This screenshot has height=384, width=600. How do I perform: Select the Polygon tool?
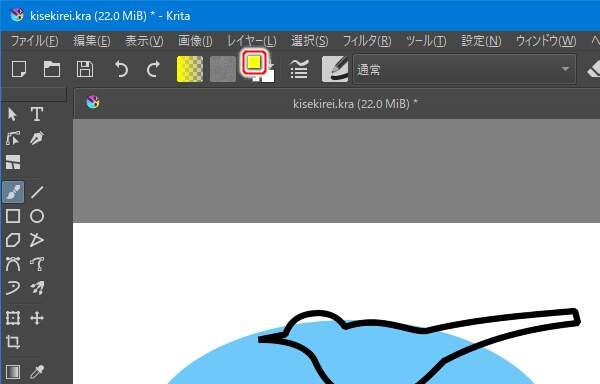coord(13,240)
